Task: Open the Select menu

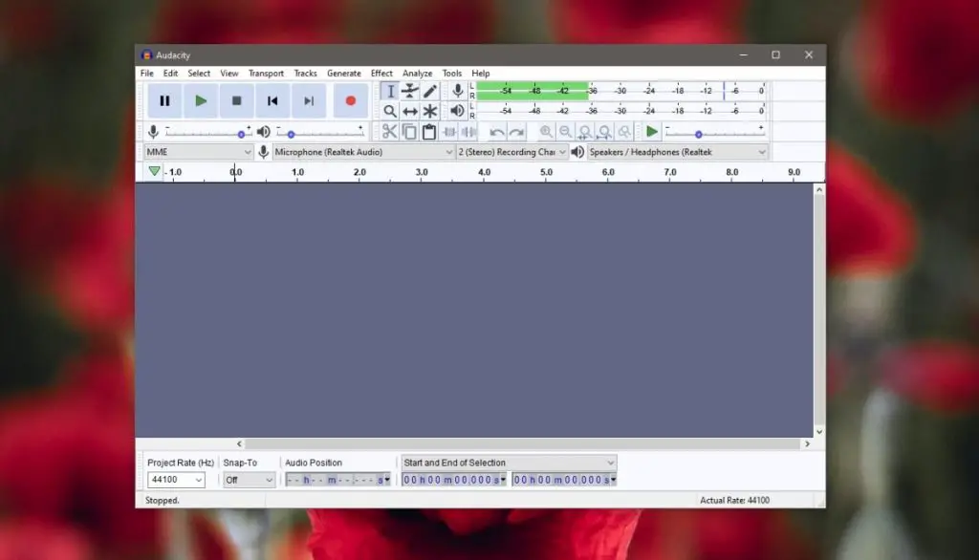Action: tap(199, 73)
